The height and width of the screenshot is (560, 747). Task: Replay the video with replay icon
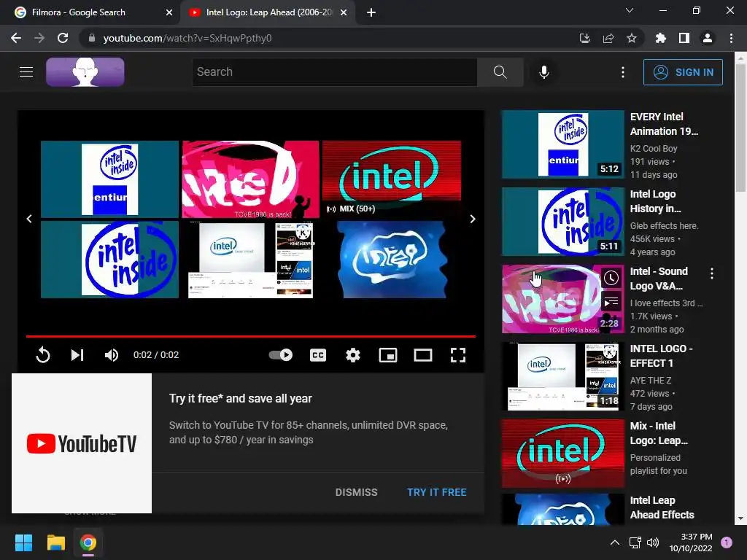[43, 355]
